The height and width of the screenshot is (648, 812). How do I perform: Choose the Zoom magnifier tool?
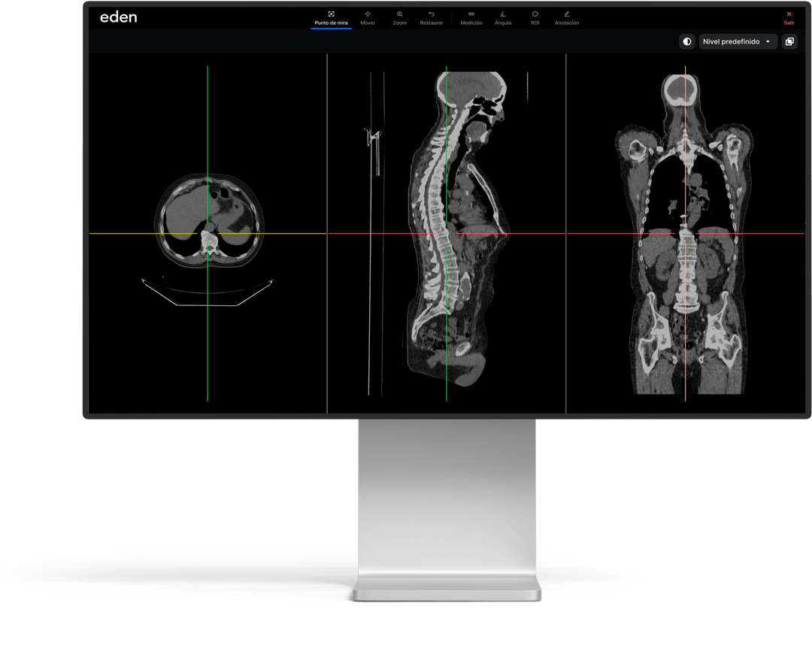coord(399,18)
